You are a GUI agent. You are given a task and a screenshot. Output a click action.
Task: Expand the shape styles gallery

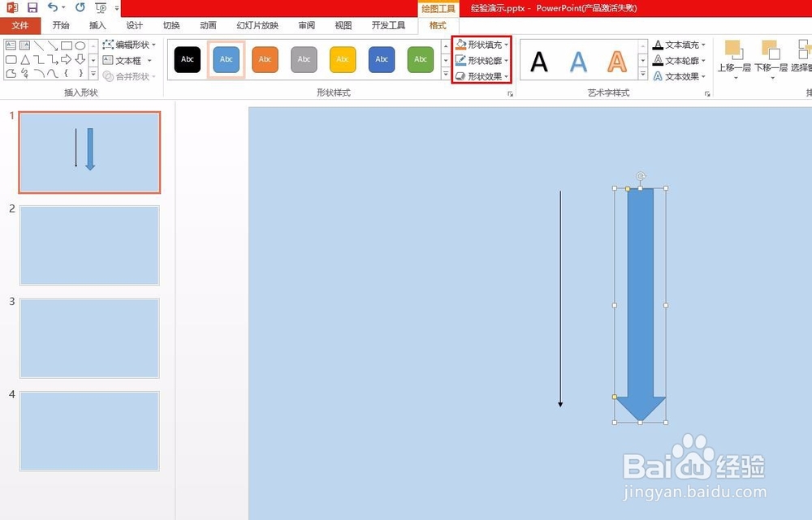445,74
